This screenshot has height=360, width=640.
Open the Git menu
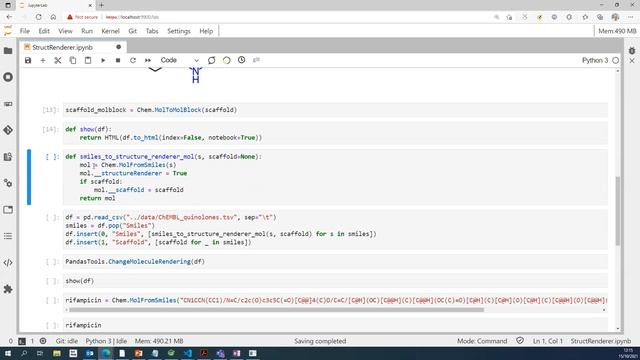tap(133, 31)
